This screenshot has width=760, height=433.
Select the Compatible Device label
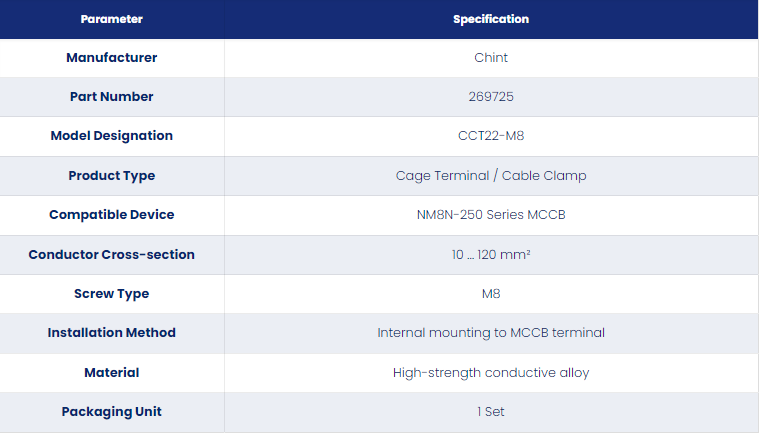coord(111,215)
